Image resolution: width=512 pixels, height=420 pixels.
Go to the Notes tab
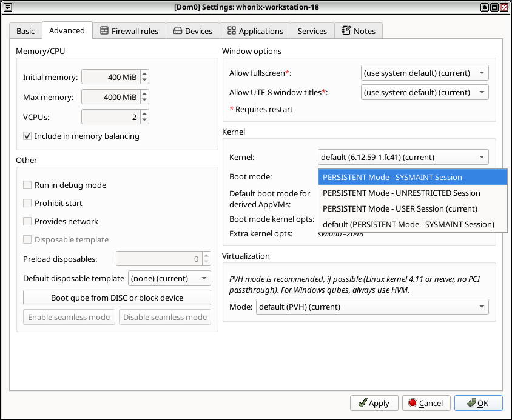pyautogui.click(x=359, y=31)
